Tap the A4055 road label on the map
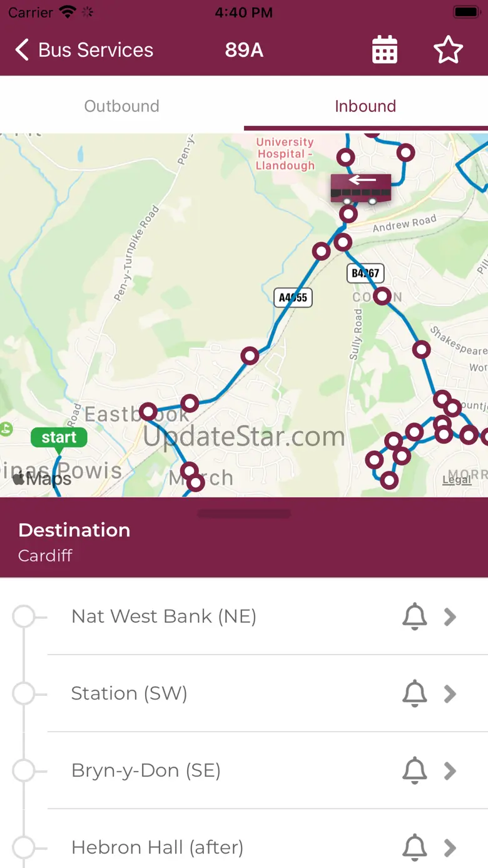Viewport: 488px width, 868px height. tap(293, 297)
